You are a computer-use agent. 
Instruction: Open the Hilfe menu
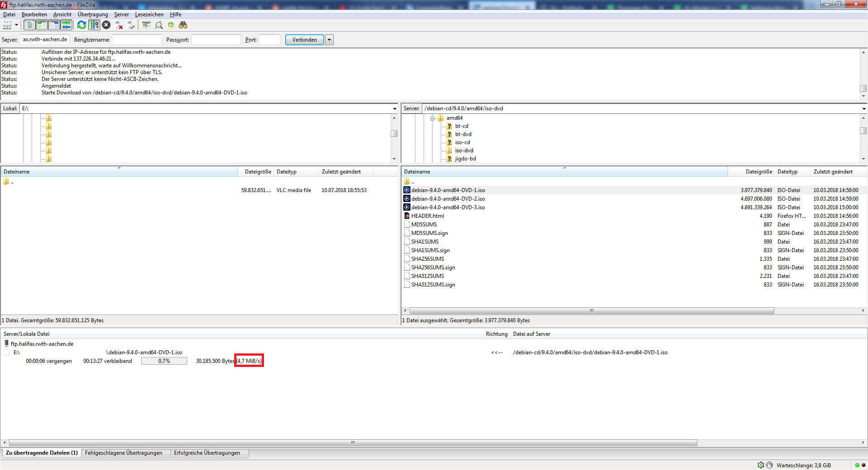[176, 14]
